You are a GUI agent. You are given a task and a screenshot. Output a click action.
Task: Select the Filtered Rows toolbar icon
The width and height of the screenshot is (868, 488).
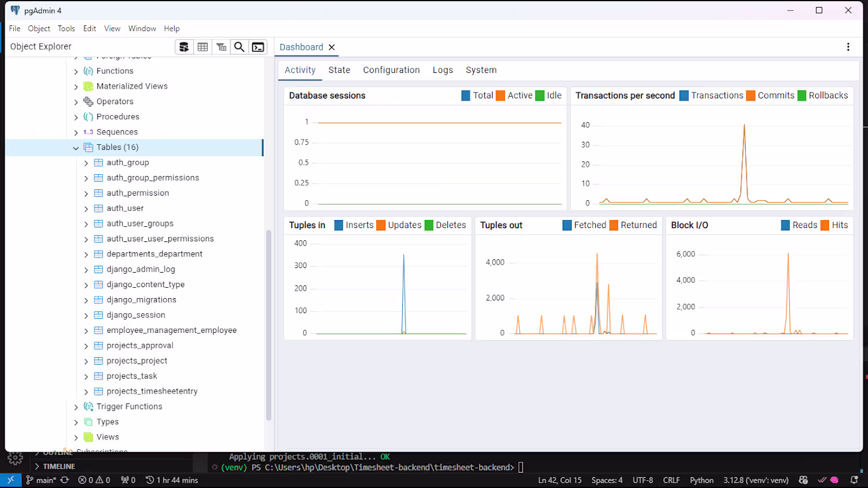221,47
